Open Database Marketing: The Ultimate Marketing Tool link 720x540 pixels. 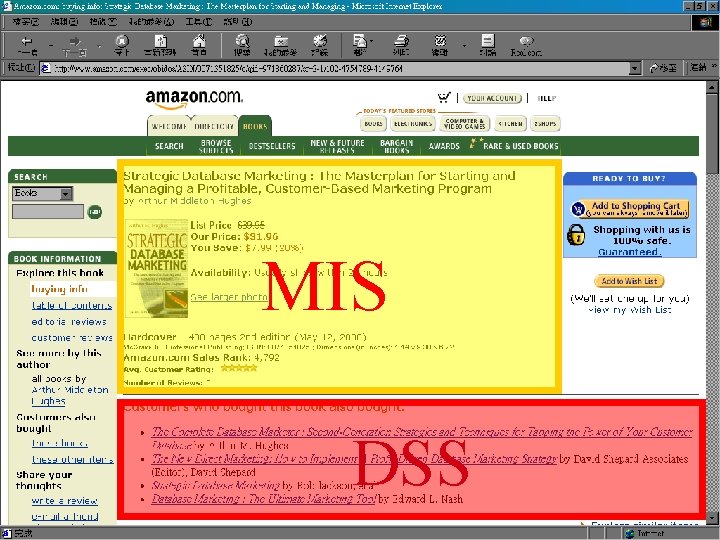click(x=264, y=499)
